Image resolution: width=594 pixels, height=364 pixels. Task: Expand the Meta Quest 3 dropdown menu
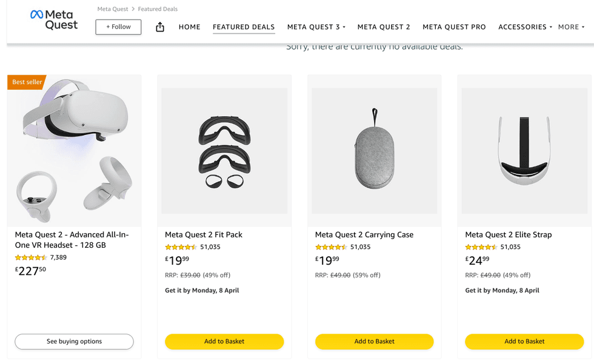tap(316, 27)
